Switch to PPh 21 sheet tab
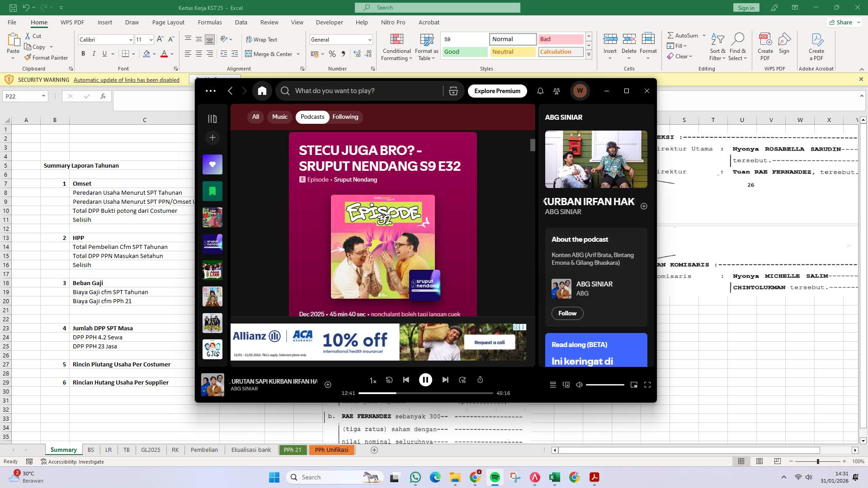Screen dimensions: 868x488 point(292,450)
